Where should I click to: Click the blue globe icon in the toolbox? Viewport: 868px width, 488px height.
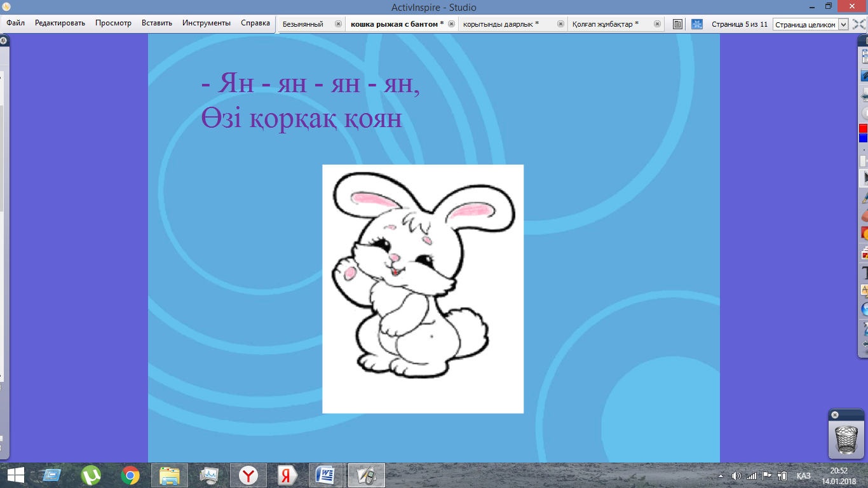pyautogui.click(x=864, y=309)
